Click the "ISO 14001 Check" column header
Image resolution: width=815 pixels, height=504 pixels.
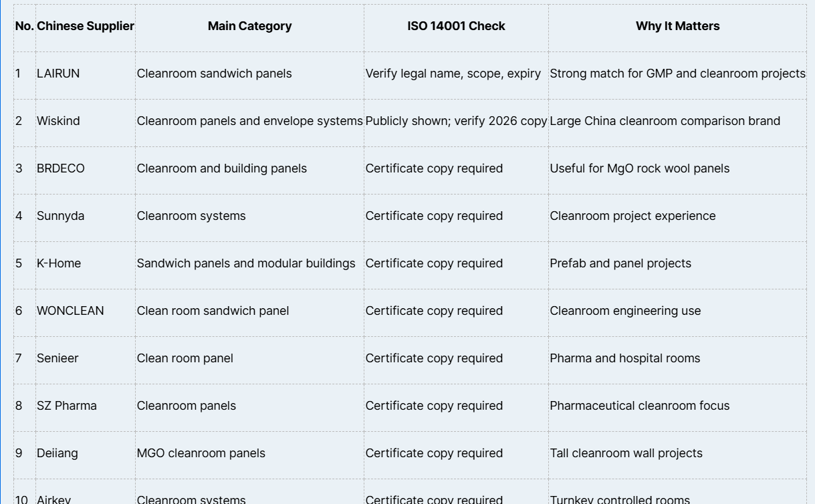tap(456, 26)
